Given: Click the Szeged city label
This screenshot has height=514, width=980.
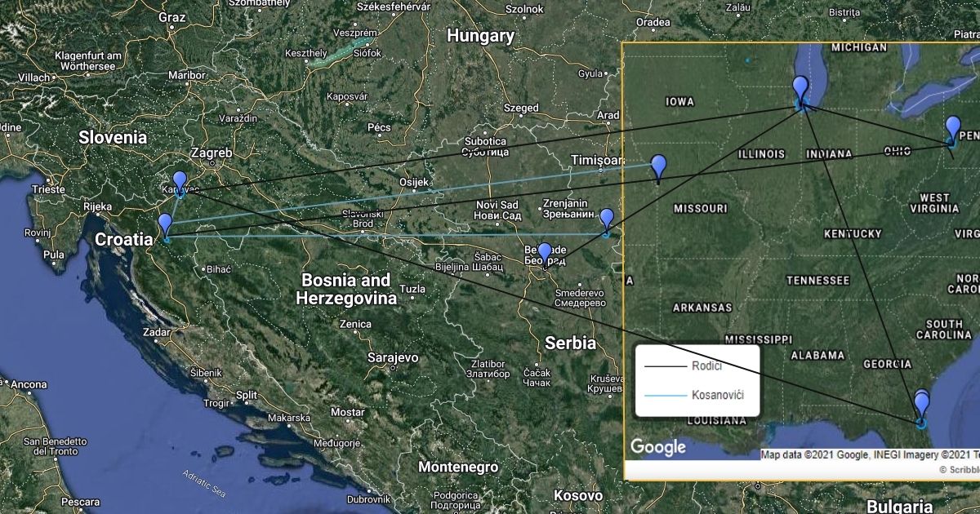Looking at the screenshot, I should coord(521,108).
